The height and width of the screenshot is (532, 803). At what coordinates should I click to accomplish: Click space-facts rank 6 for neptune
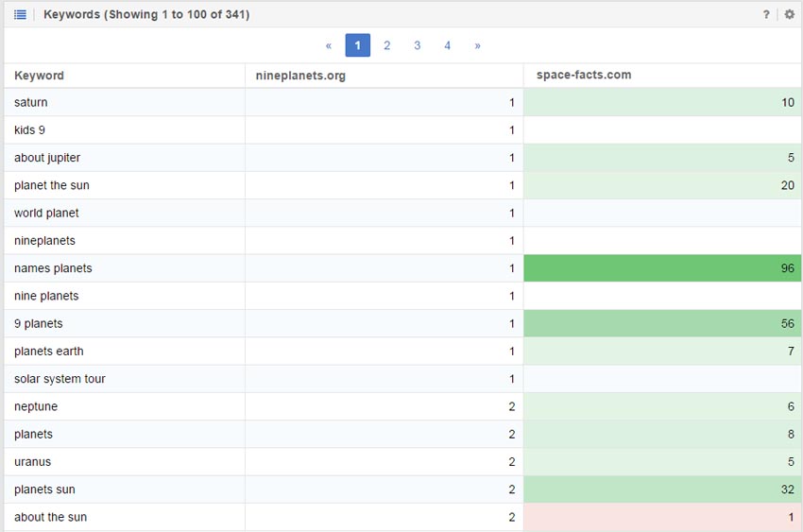(662, 406)
